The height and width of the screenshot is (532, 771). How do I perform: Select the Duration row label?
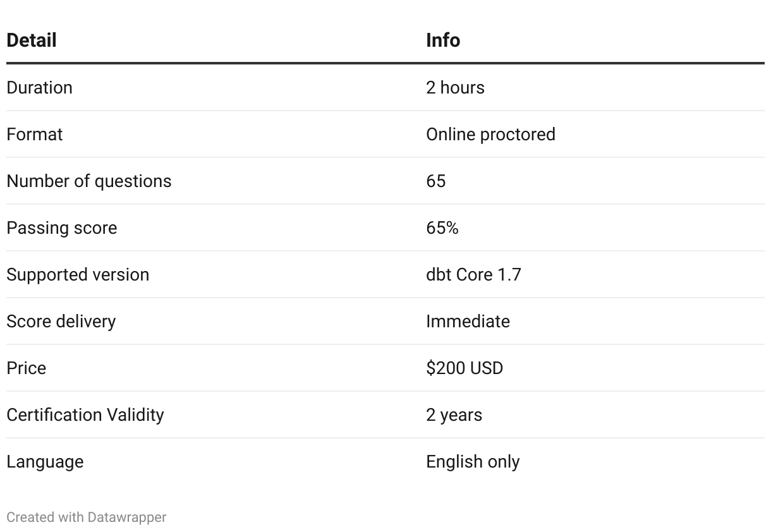(39, 87)
